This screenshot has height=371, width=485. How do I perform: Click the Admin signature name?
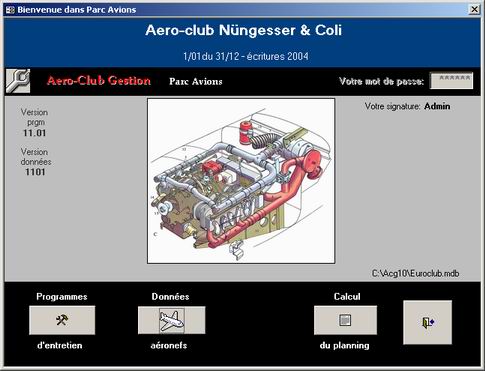tap(437, 106)
